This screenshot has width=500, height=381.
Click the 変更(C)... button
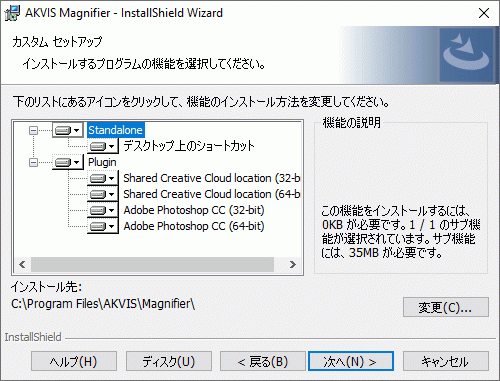point(446,307)
